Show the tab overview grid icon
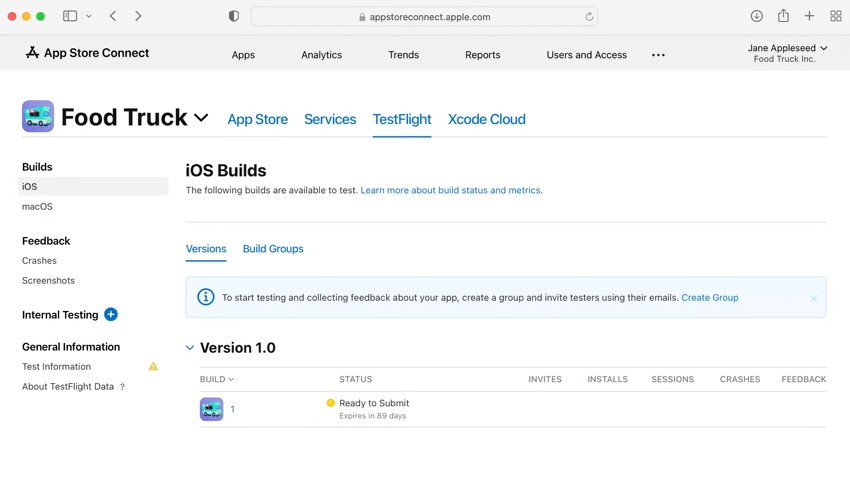Image resolution: width=850 pixels, height=480 pixels. (x=836, y=16)
